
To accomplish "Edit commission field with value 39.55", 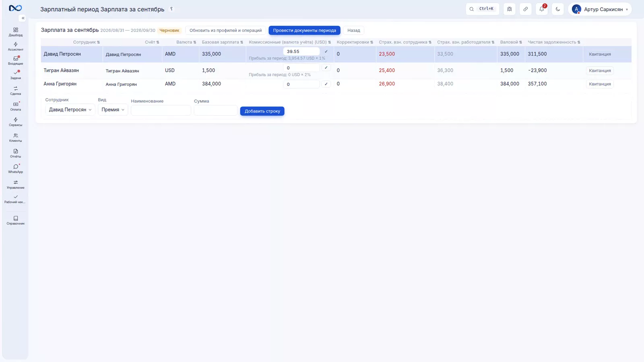I will (x=301, y=51).
